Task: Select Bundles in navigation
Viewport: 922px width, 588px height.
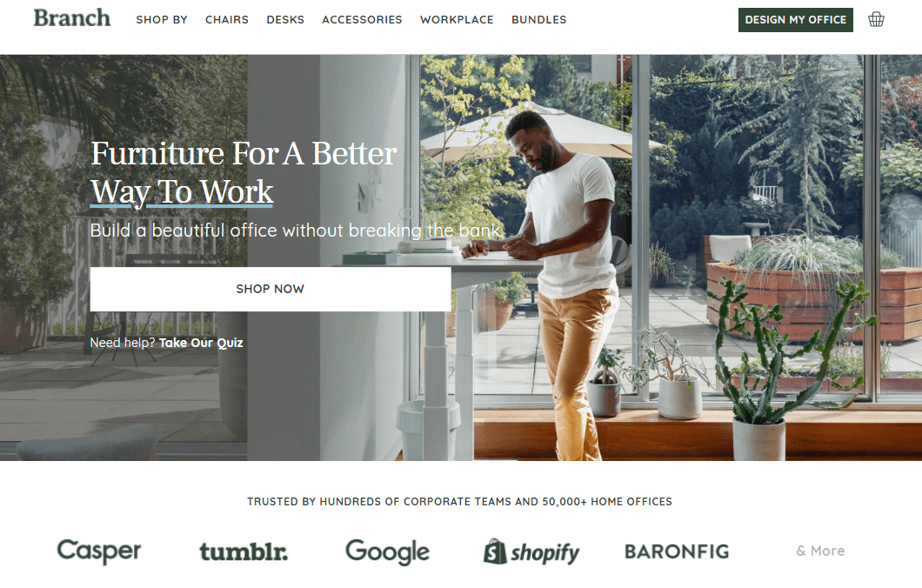Action: pos(538,19)
